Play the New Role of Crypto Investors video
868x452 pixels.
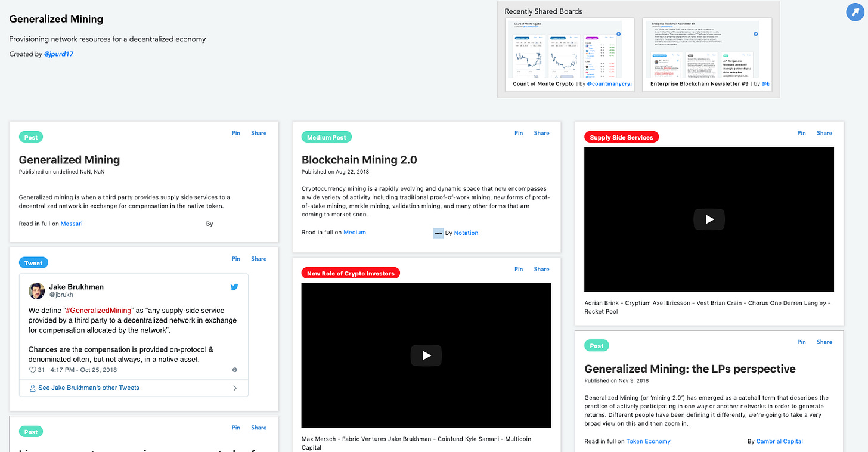tap(426, 355)
